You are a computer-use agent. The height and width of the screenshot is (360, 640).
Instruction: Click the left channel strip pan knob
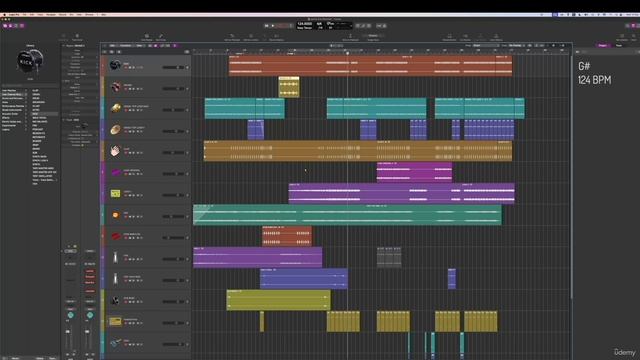click(x=71, y=315)
